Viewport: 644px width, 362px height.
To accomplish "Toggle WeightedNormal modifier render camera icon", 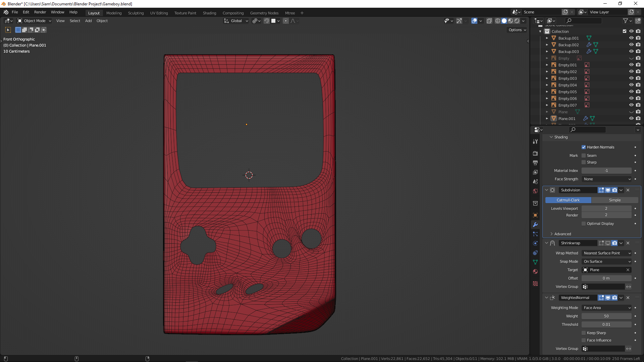I will click(614, 298).
